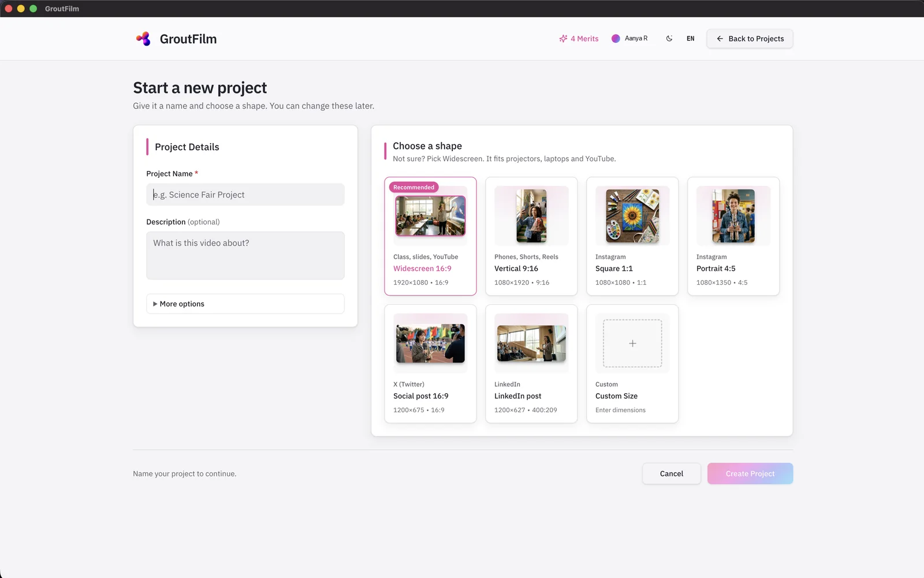This screenshot has width=924, height=578.
Task: Click the More options triangle arrow
Action: (155, 304)
